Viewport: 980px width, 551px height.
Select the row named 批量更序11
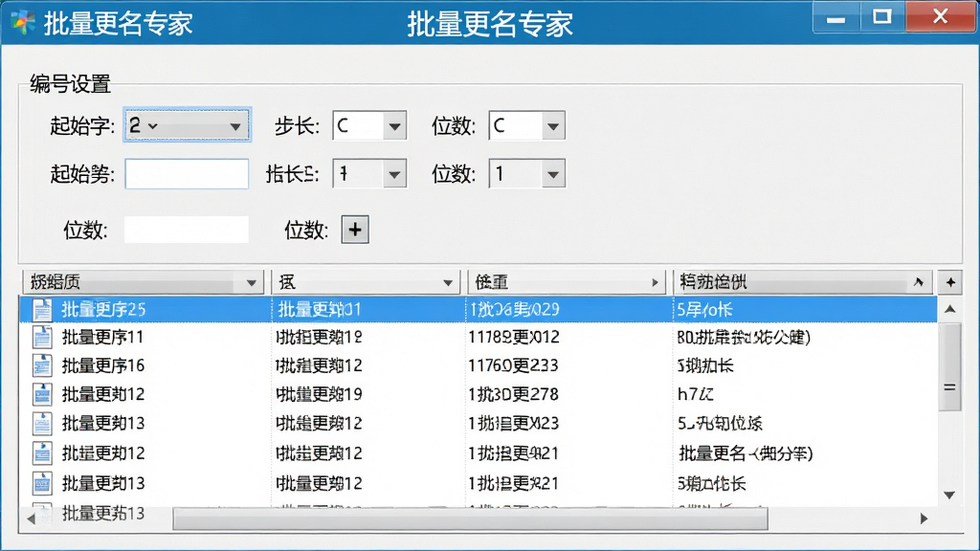coord(479,338)
